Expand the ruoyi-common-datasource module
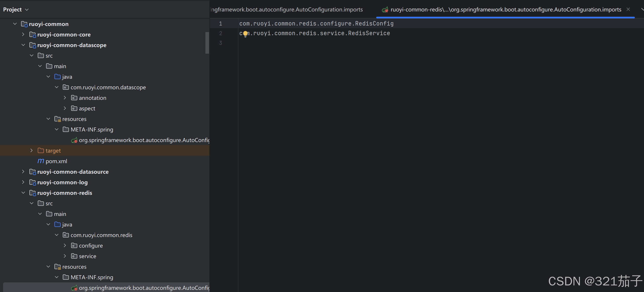The height and width of the screenshot is (292, 644). pos(23,172)
